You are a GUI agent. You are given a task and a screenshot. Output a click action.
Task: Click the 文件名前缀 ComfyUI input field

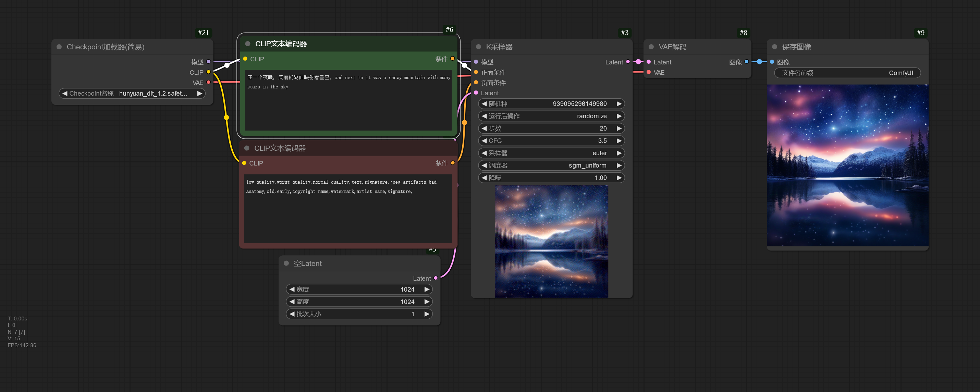coord(847,73)
